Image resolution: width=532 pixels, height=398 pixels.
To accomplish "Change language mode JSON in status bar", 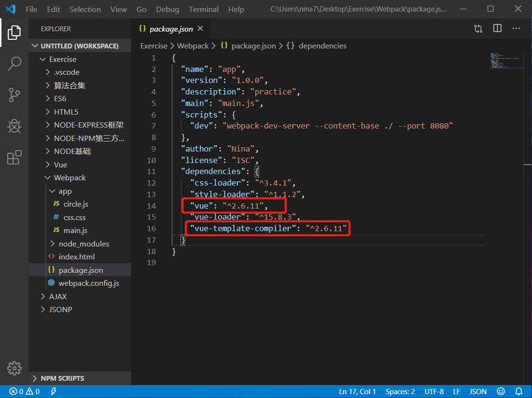I will [x=478, y=392].
